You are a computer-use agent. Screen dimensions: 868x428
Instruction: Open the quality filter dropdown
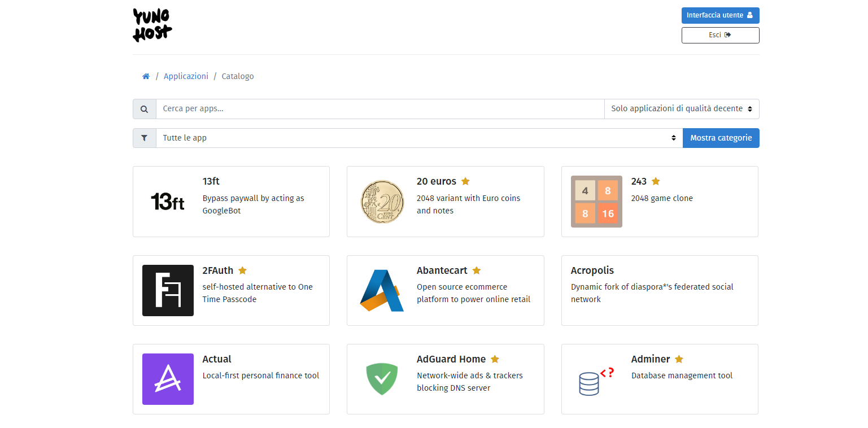(x=681, y=108)
